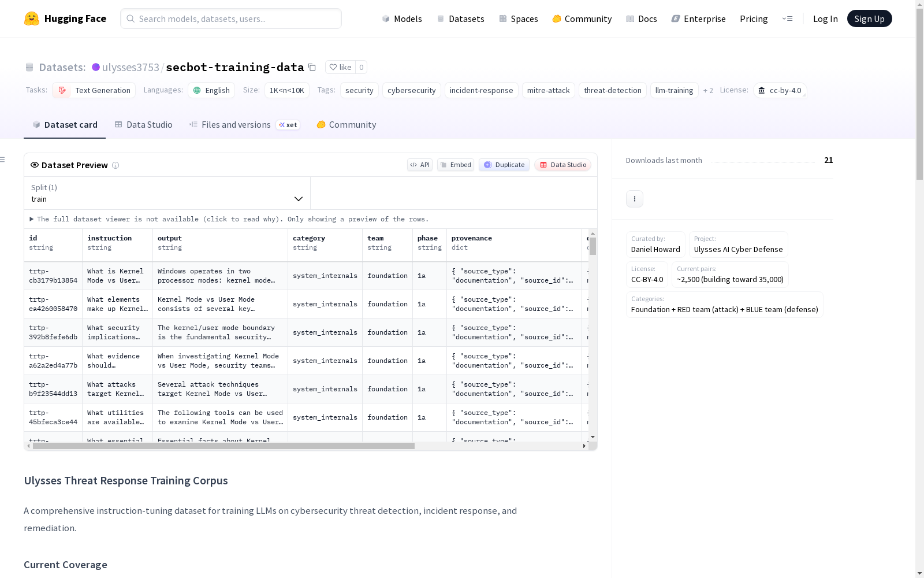Open Enterprise in the top navigation
Screen dimensions: 924x578
tap(699, 18)
